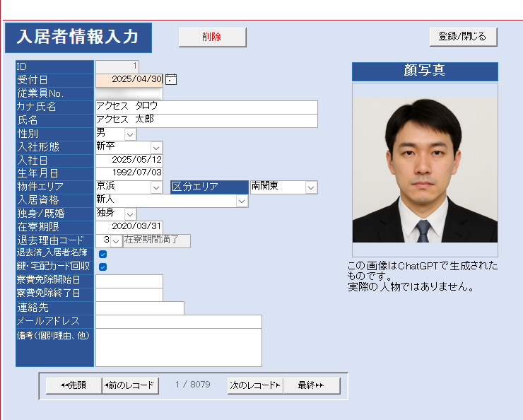
Task: Click the 従業員No. field
Action: pos(129,93)
